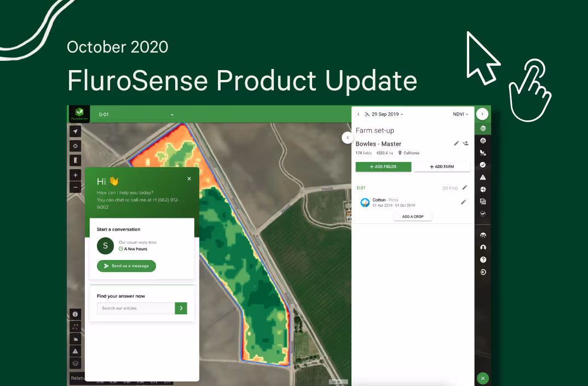The height and width of the screenshot is (386, 588).
Task: Open the alerts triangle icon in right sidebar
Action: click(x=483, y=177)
